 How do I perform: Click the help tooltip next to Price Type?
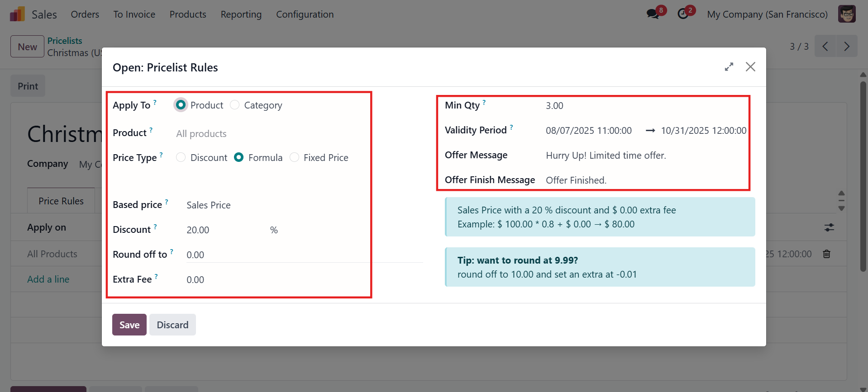coord(161,155)
